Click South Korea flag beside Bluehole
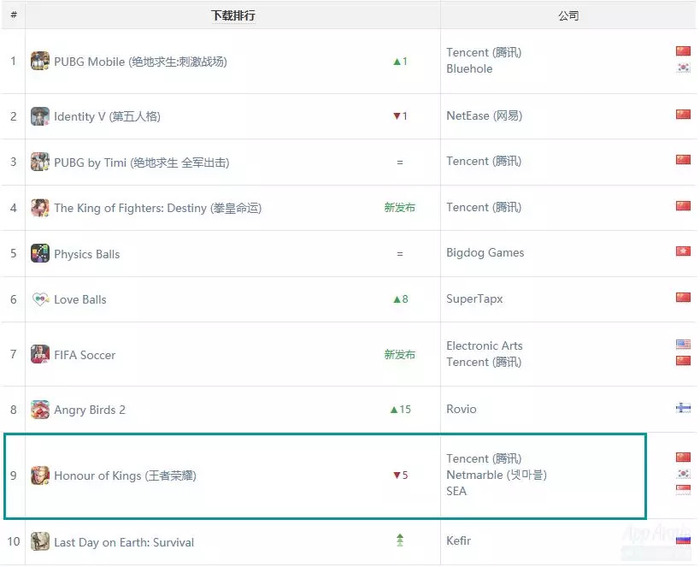Image resolution: width=700 pixels, height=567 pixels. 683,67
